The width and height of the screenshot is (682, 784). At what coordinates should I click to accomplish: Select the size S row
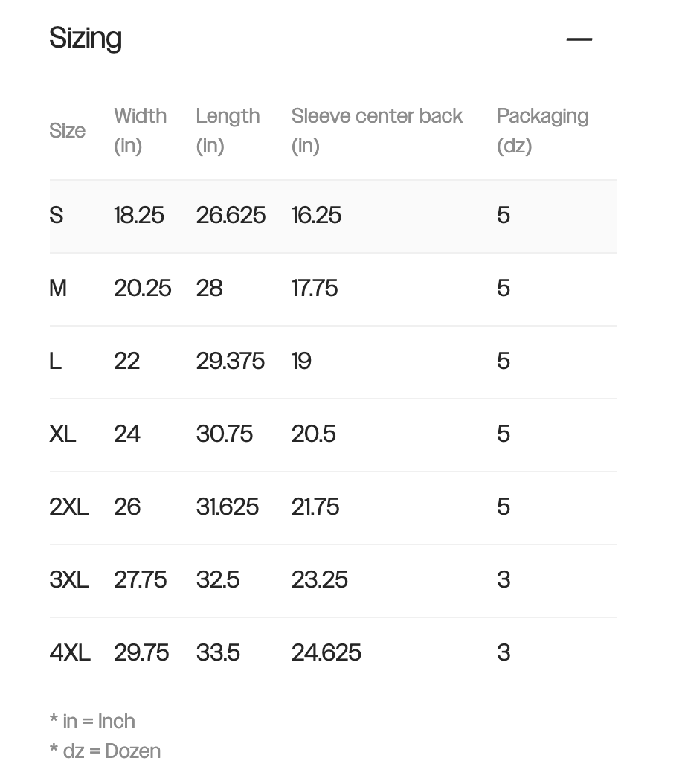333,216
